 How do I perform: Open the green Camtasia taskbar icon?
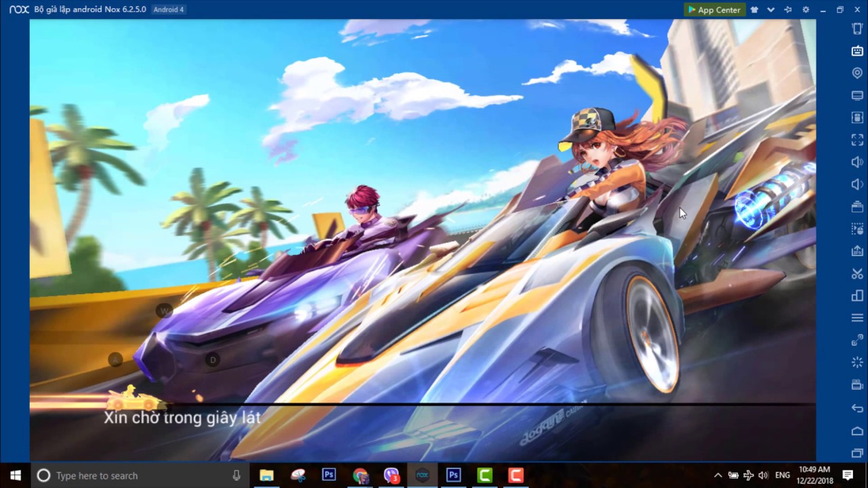(485, 475)
